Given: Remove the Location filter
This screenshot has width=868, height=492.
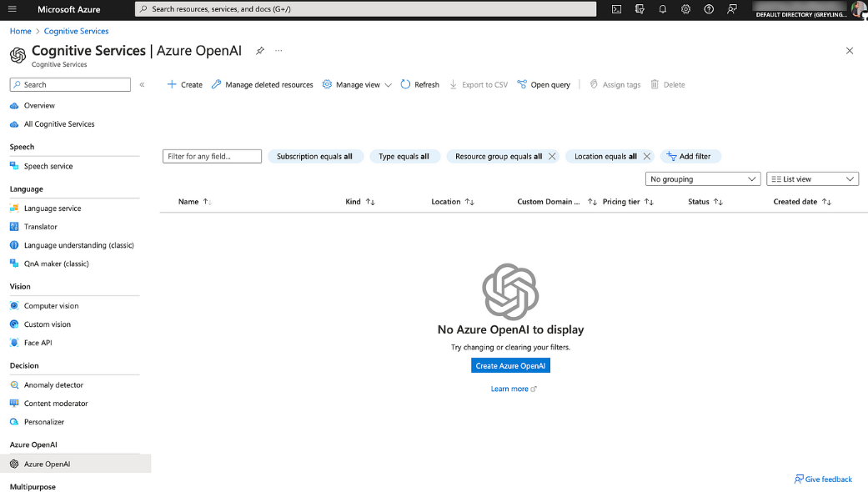Looking at the screenshot, I should click(x=646, y=157).
